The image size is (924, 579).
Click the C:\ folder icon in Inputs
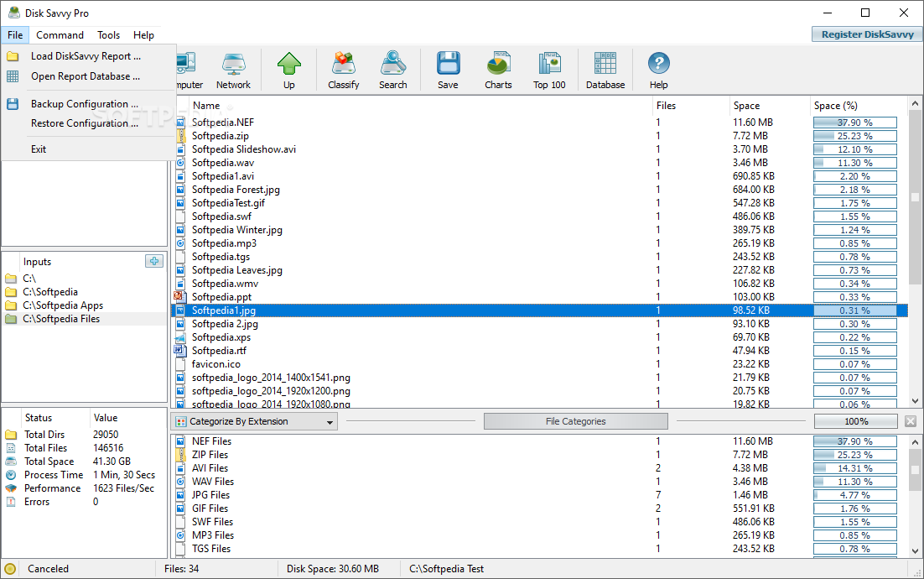[11, 279]
